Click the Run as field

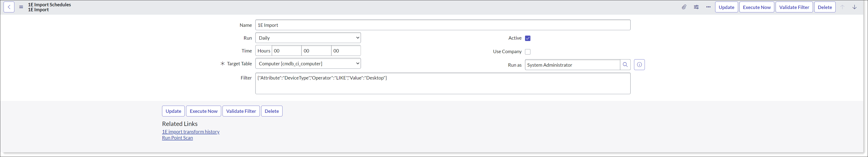coord(572,65)
